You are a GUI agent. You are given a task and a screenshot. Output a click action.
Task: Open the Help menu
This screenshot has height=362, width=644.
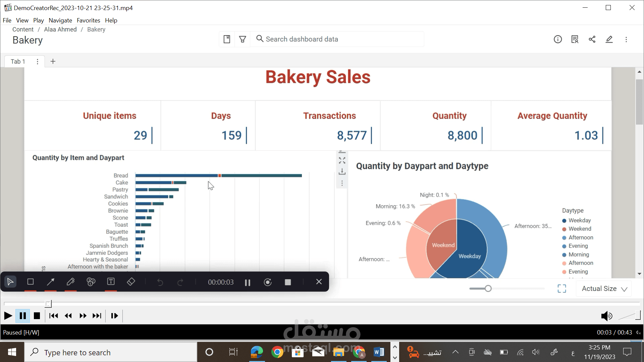point(111,20)
